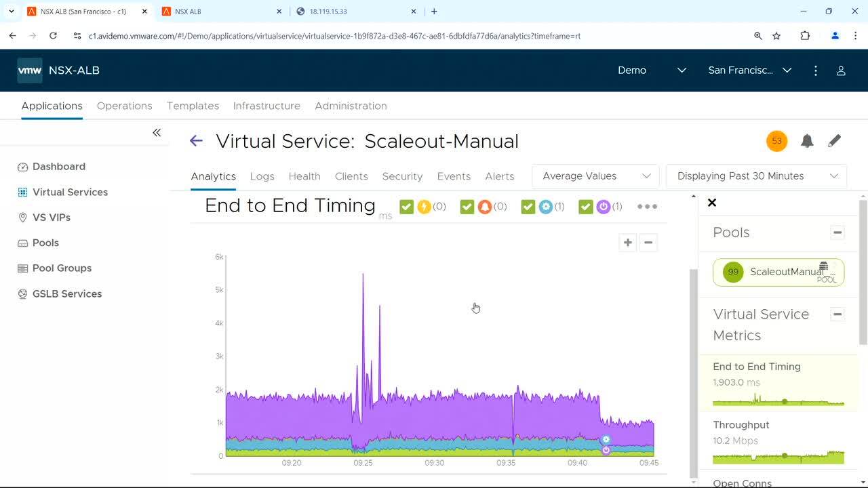
Task: Toggle the config events overlay checkbox
Action: point(528,207)
